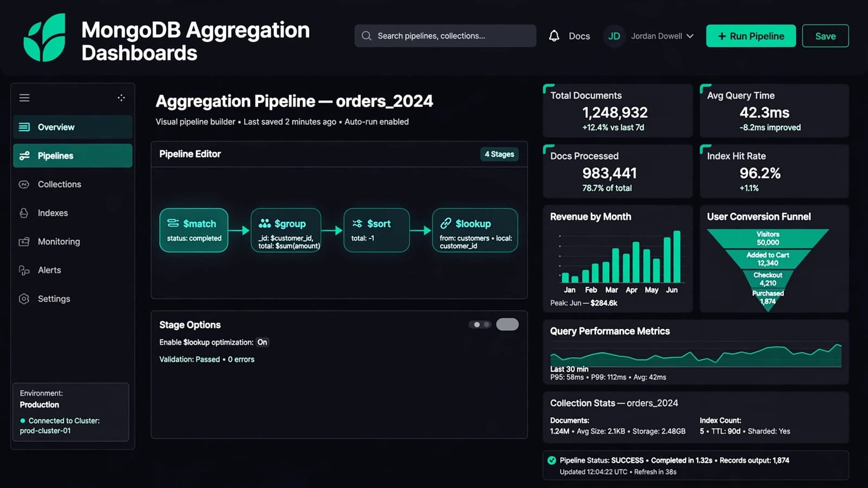Click the JD user avatar
Viewport: 868px width, 488px height.
pos(614,36)
